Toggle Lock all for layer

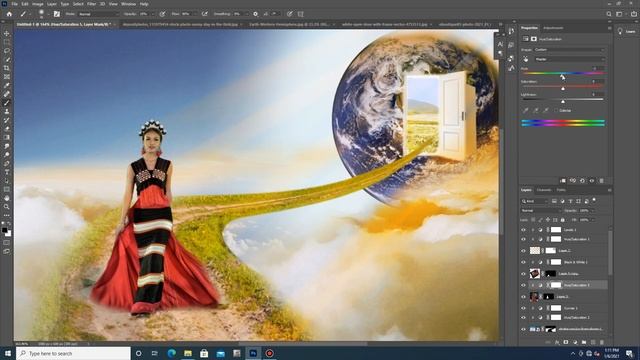tap(562, 220)
